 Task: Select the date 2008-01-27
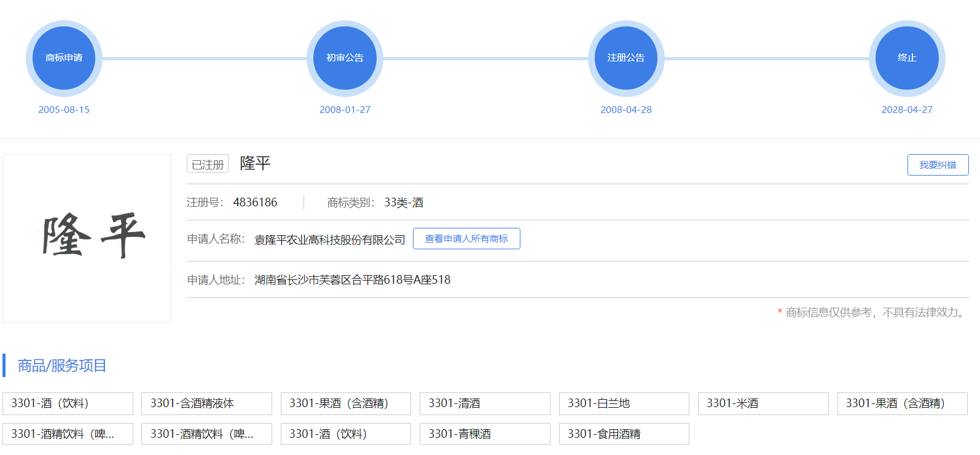click(345, 110)
